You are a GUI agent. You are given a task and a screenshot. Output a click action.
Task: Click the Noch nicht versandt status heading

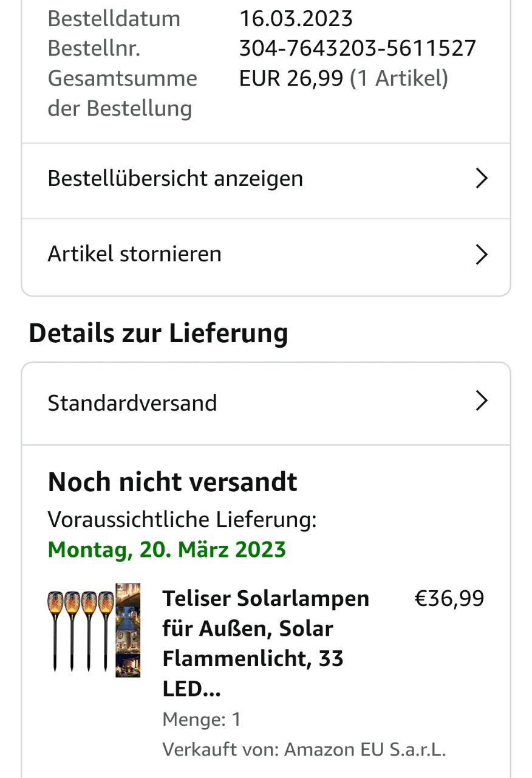(172, 482)
